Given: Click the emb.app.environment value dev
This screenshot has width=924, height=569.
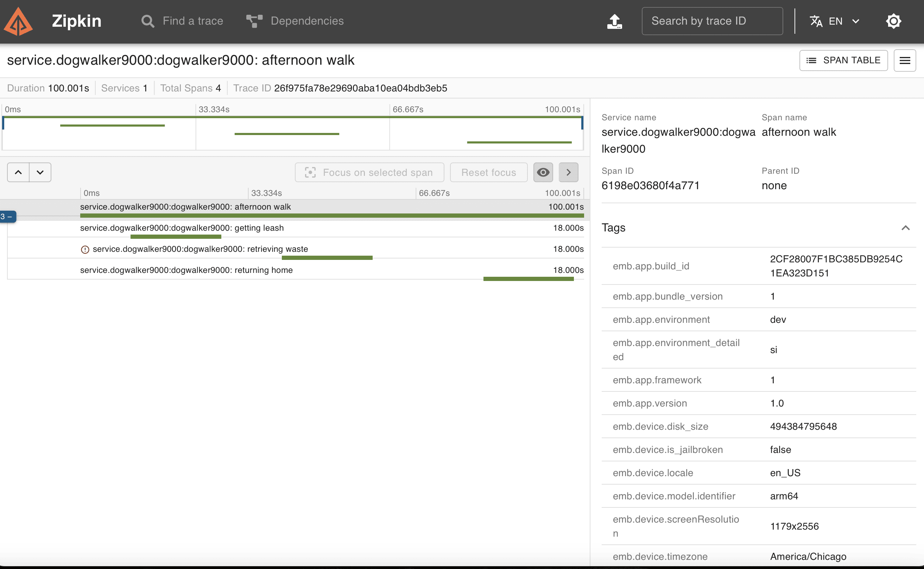Looking at the screenshot, I should [778, 320].
